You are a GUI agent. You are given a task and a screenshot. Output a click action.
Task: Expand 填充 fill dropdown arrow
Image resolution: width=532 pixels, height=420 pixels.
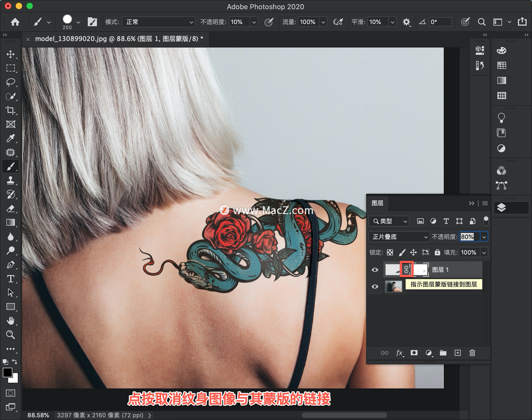pyautogui.click(x=484, y=252)
